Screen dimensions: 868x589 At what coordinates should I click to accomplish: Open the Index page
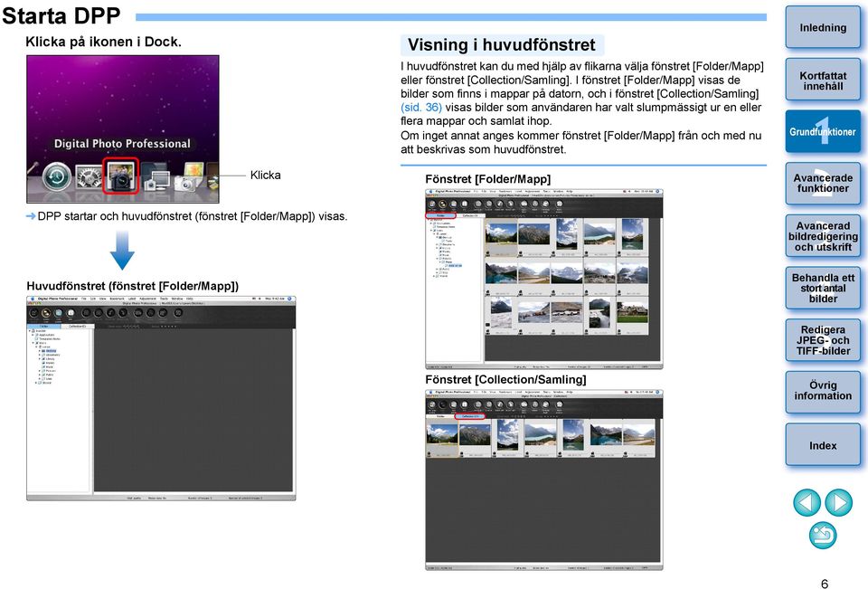pyautogui.click(x=823, y=445)
